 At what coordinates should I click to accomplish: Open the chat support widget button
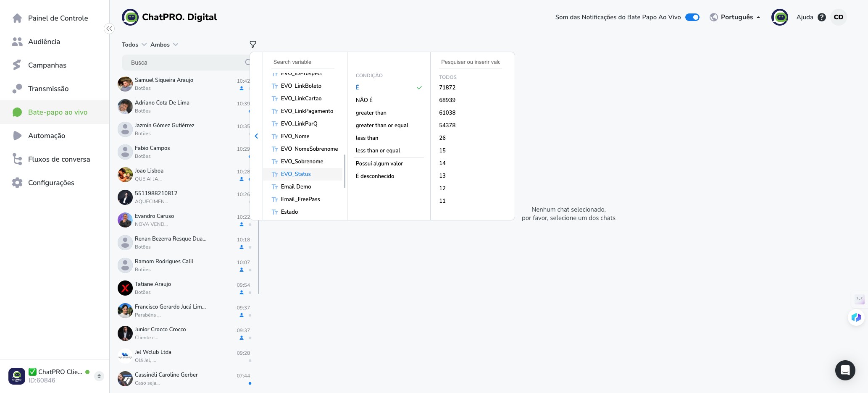click(845, 370)
